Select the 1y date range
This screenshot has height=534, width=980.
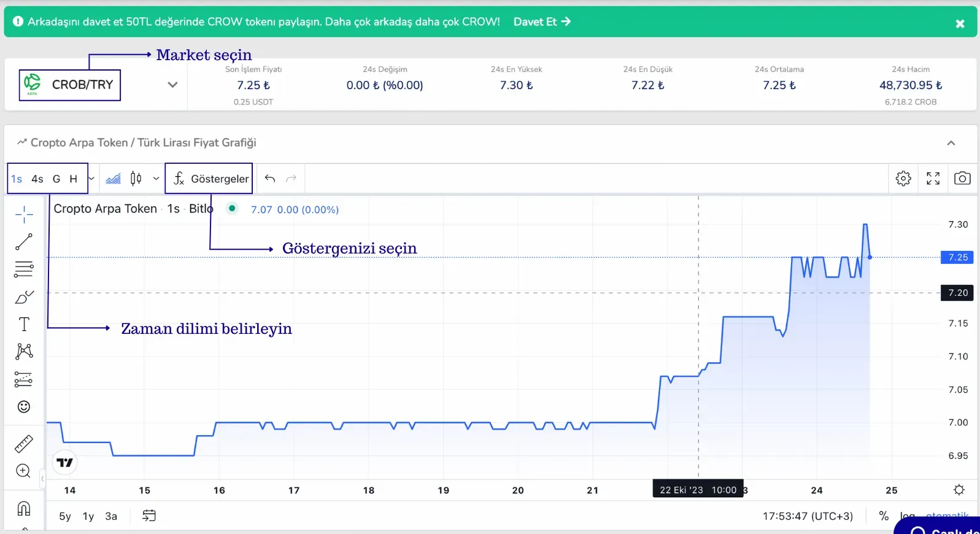(88, 516)
